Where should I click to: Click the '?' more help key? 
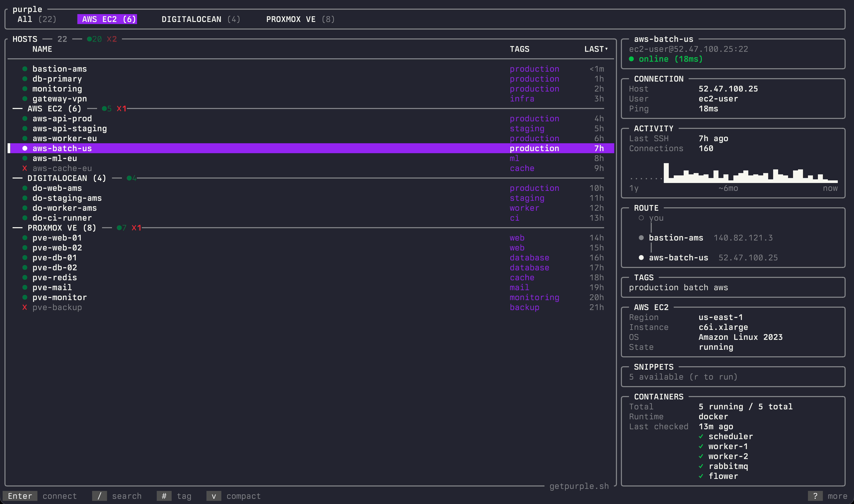point(815,496)
